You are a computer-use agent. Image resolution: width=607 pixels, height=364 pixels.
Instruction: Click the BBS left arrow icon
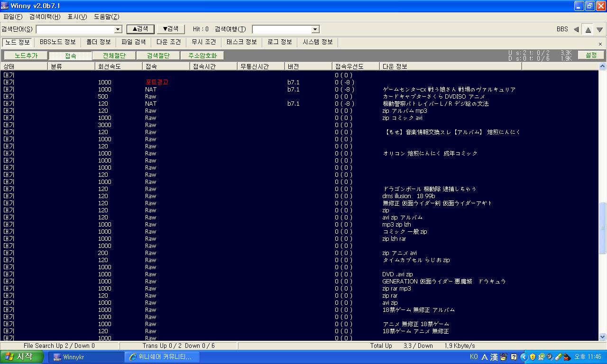pos(576,29)
